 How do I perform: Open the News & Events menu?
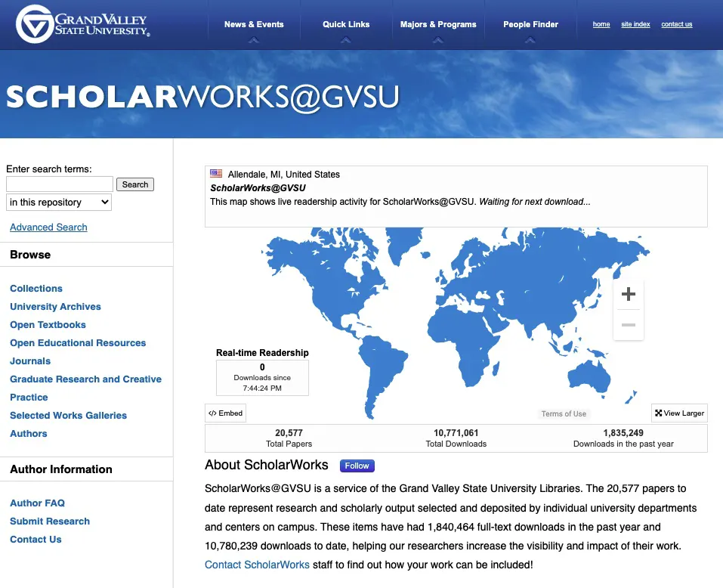click(x=254, y=24)
